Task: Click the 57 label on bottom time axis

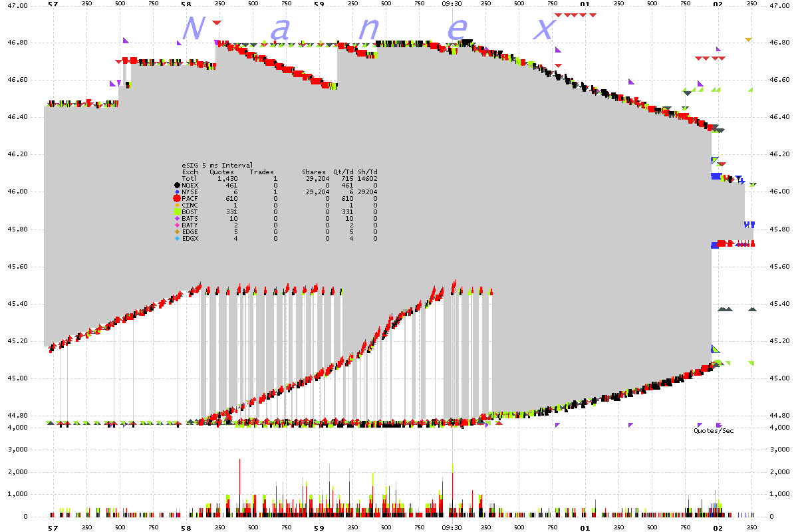Action: point(53,527)
